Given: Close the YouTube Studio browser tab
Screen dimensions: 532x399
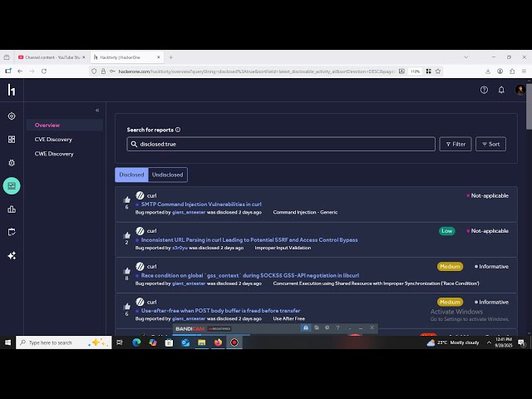Looking at the screenshot, I should tap(84, 57).
